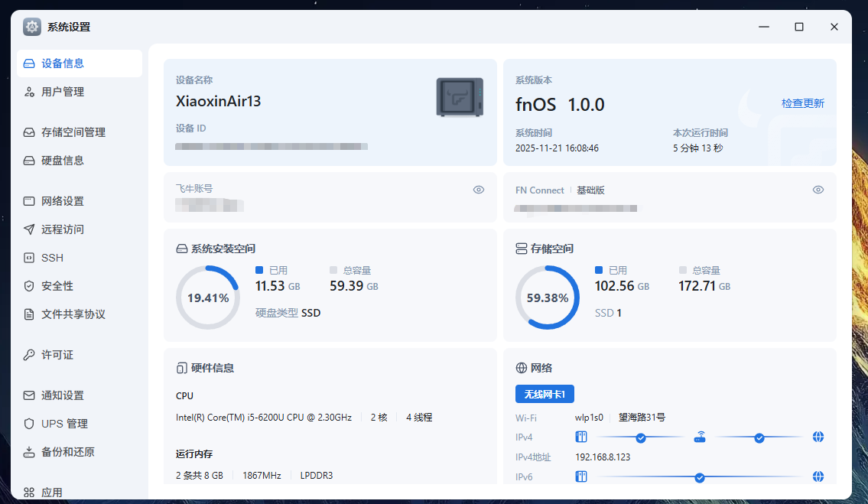The height and width of the screenshot is (504, 868).
Task: Click the 通知设置 envelope icon
Action: click(29, 395)
